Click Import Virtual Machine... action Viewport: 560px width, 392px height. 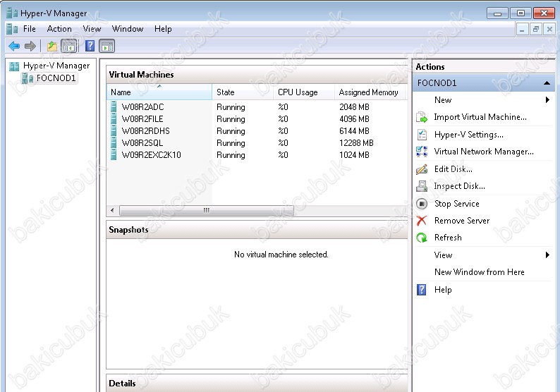(x=480, y=117)
